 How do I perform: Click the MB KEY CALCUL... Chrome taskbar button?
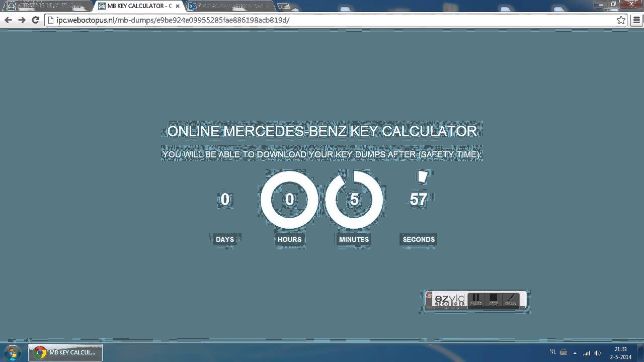(65, 352)
